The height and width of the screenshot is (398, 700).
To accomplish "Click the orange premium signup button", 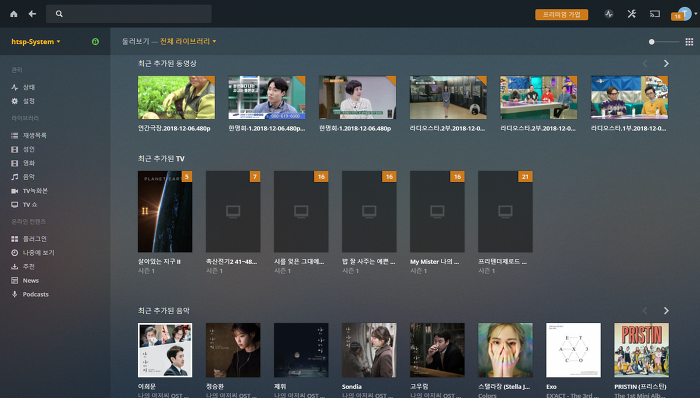I will click(x=561, y=15).
